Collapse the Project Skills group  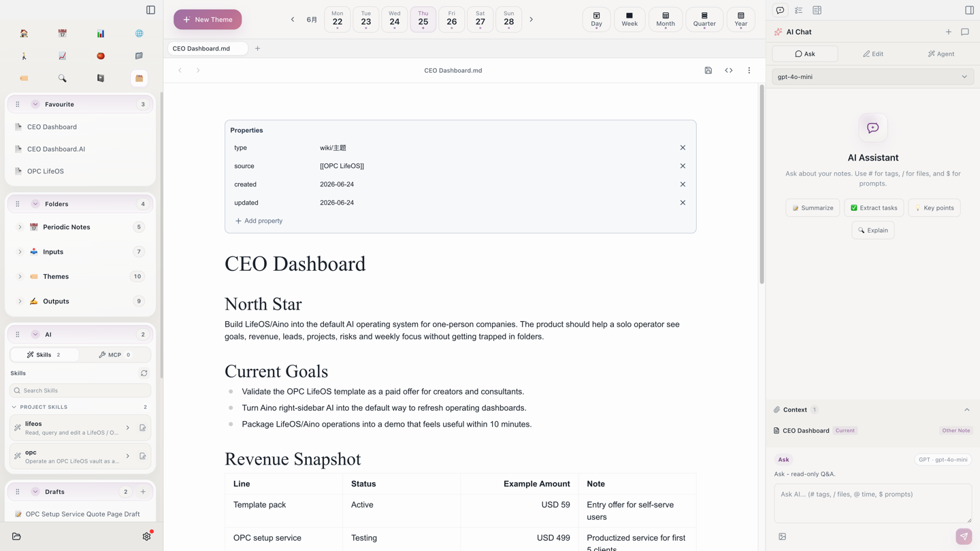pos(14,407)
